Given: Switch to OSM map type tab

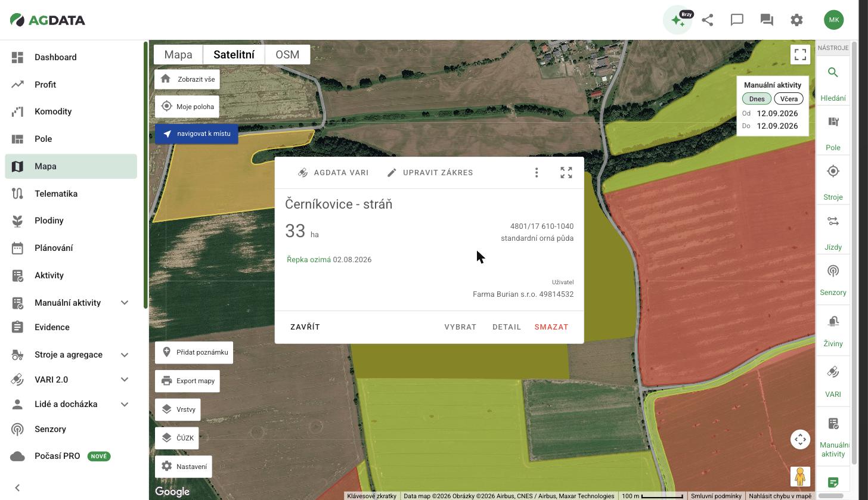Looking at the screenshot, I should click(287, 54).
